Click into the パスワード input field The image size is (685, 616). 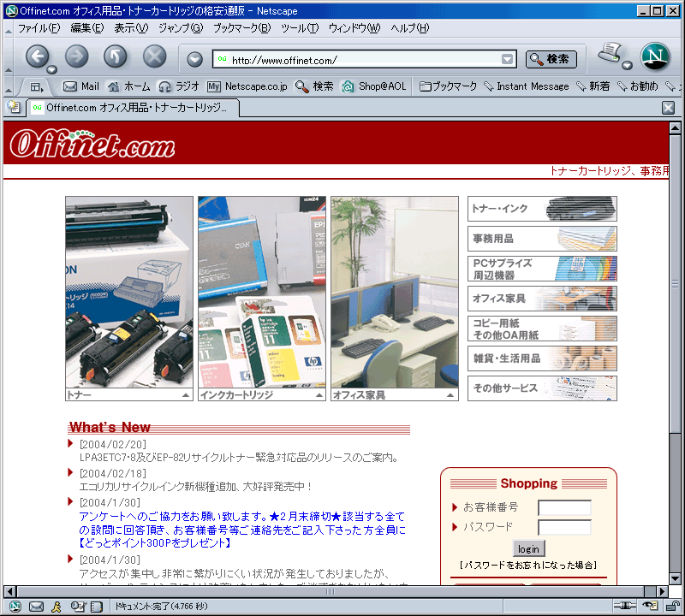pos(564,527)
